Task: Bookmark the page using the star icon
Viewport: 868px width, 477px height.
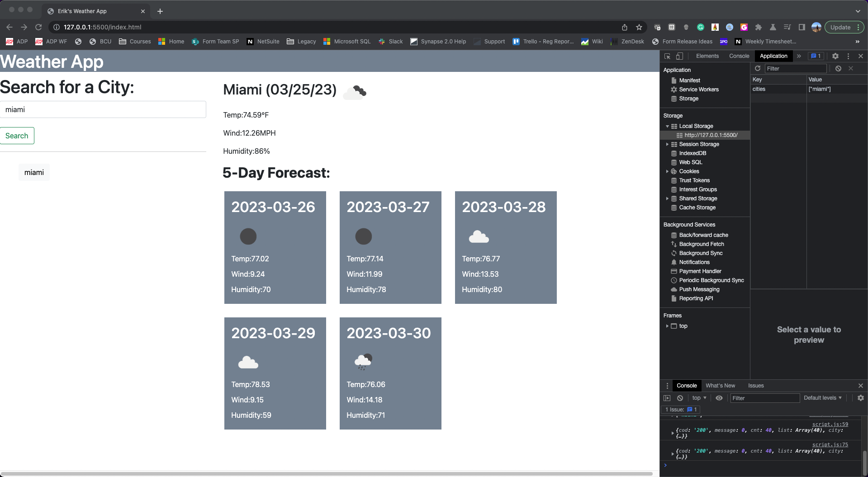Action: pyautogui.click(x=639, y=27)
